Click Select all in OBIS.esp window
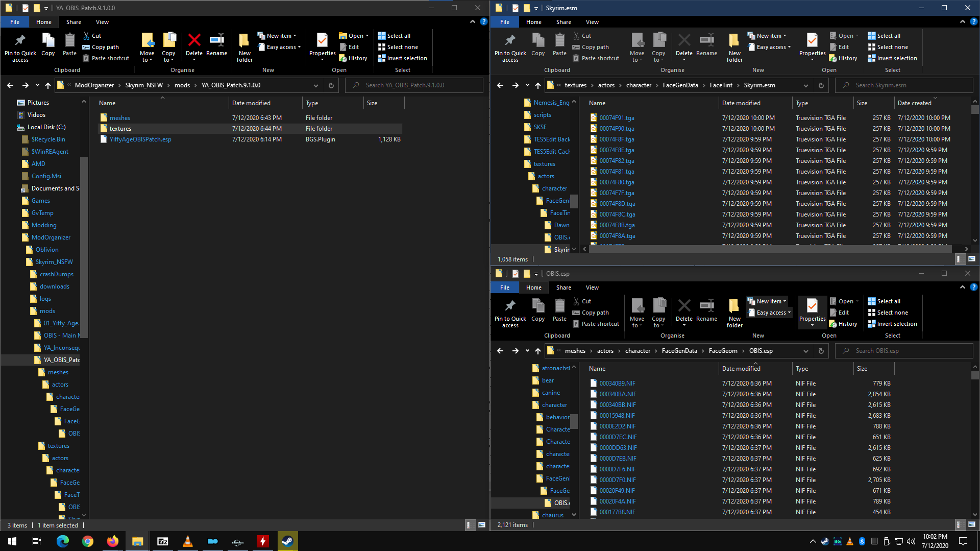Image resolution: width=980 pixels, height=551 pixels. [884, 301]
